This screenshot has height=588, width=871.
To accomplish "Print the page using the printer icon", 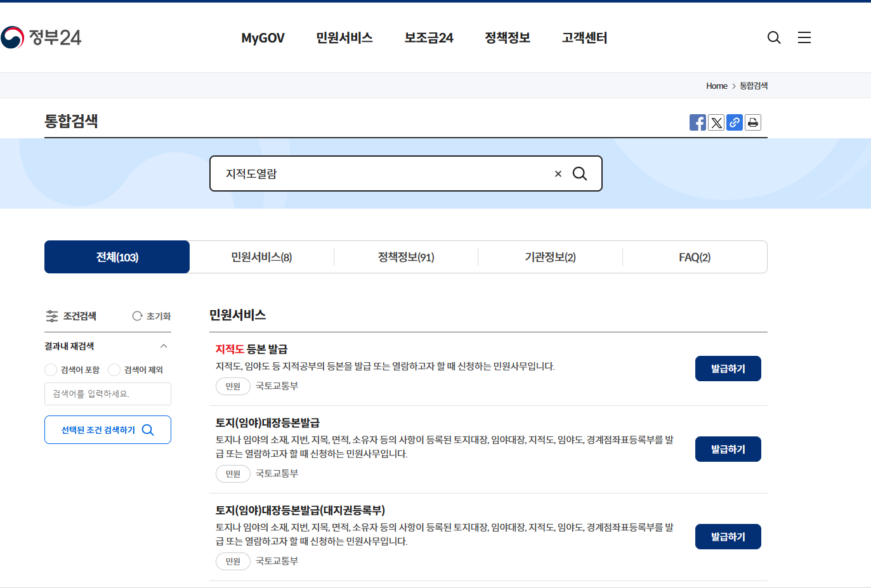I will coord(753,122).
